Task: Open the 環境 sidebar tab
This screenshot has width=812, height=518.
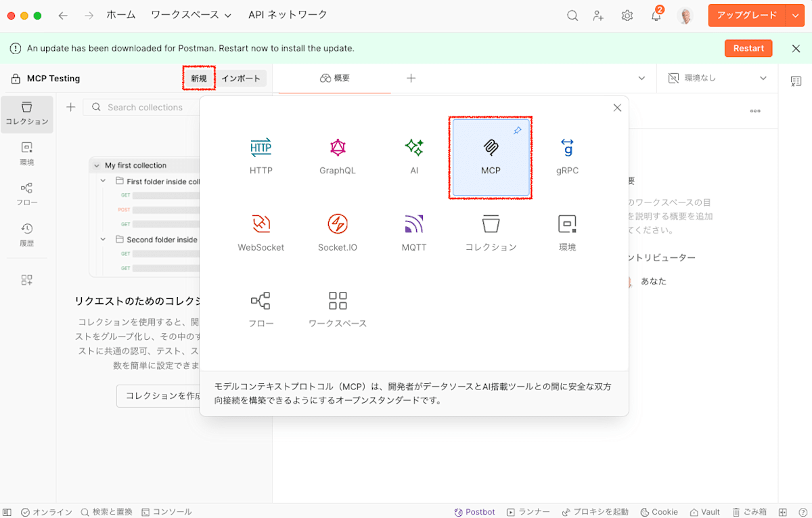Action: pos(27,154)
